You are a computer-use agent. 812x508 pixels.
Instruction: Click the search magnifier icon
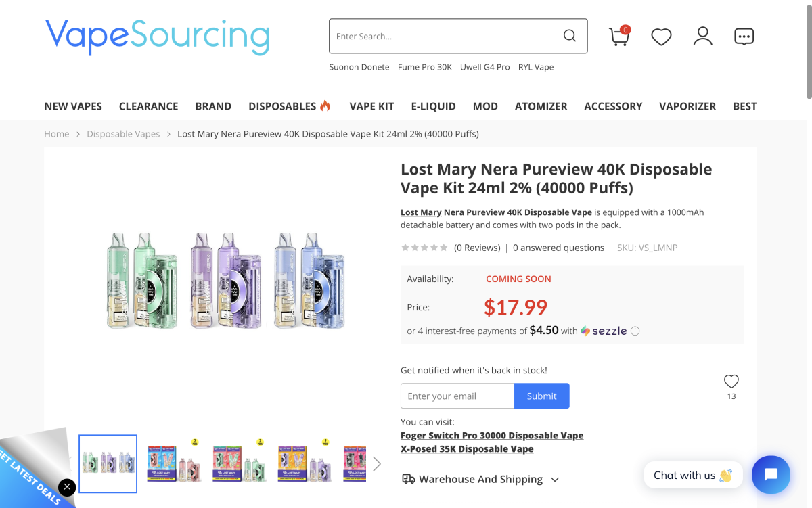pyautogui.click(x=570, y=36)
